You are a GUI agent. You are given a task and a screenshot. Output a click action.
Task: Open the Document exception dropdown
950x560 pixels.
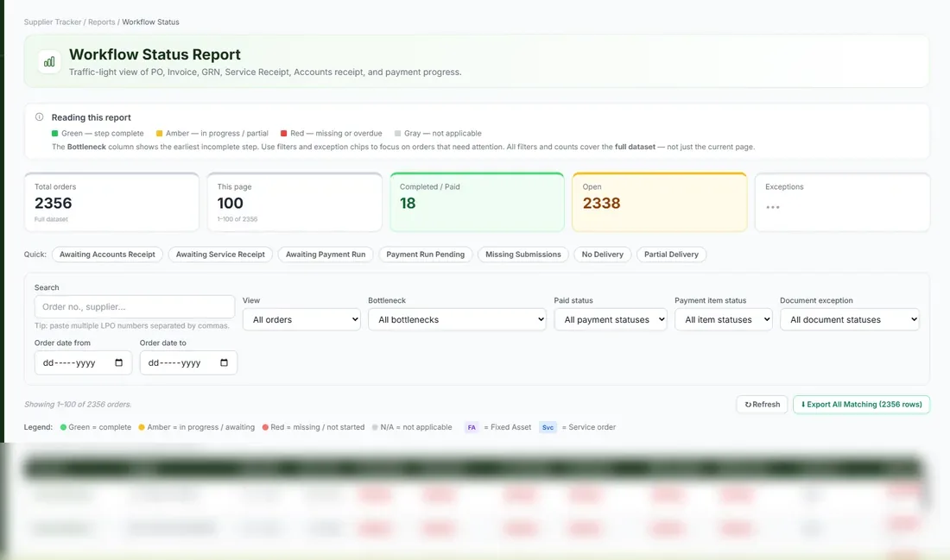tap(850, 319)
